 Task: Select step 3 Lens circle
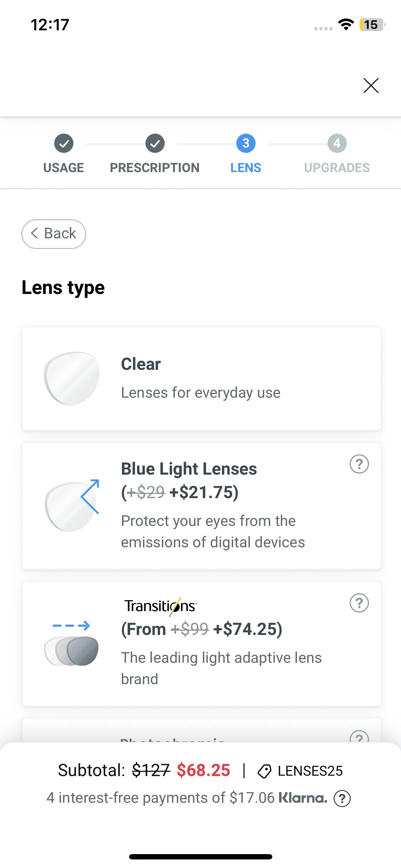246,144
